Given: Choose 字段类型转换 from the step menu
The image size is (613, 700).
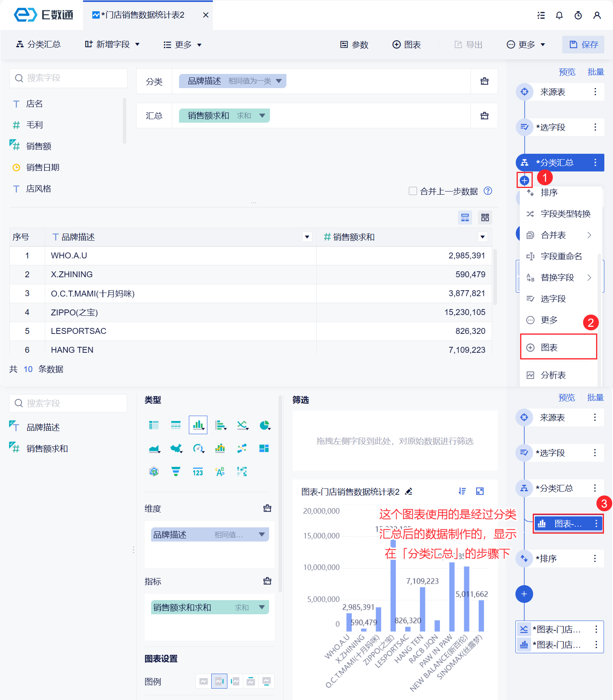Looking at the screenshot, I should [x=559, y=214].
